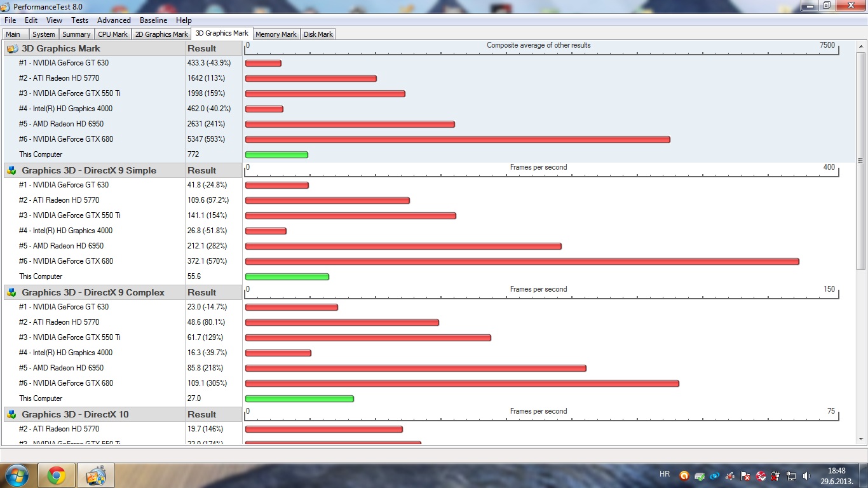The width and height of the screenshot is (868, 488).
Task: Click the PerformanceTest taskbar button
Action: pos(95,475)
